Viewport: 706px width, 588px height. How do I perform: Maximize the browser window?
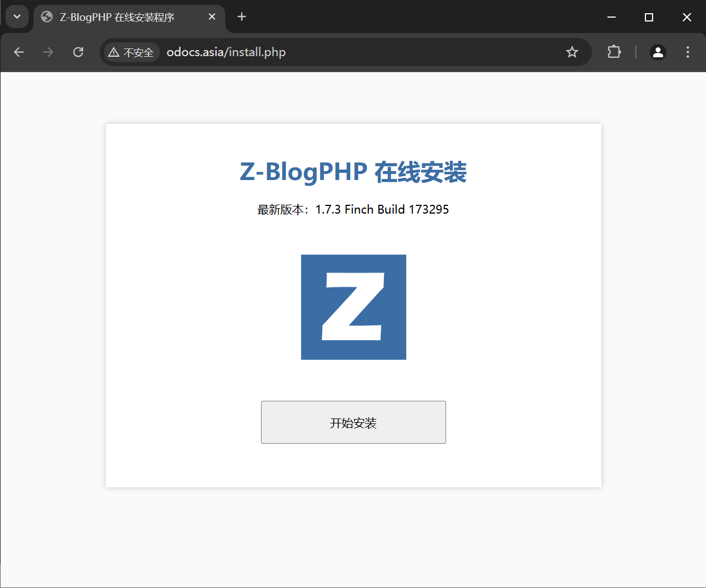coord(649,17)
